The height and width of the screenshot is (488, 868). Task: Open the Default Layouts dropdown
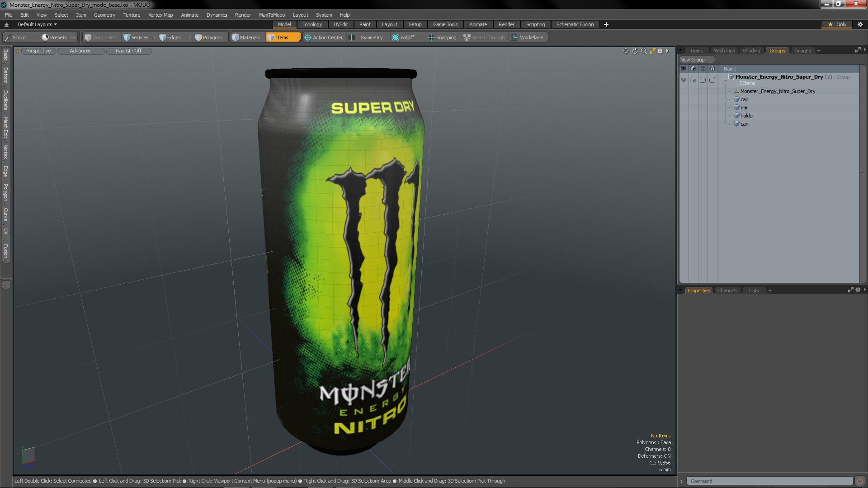pos(37,24)
